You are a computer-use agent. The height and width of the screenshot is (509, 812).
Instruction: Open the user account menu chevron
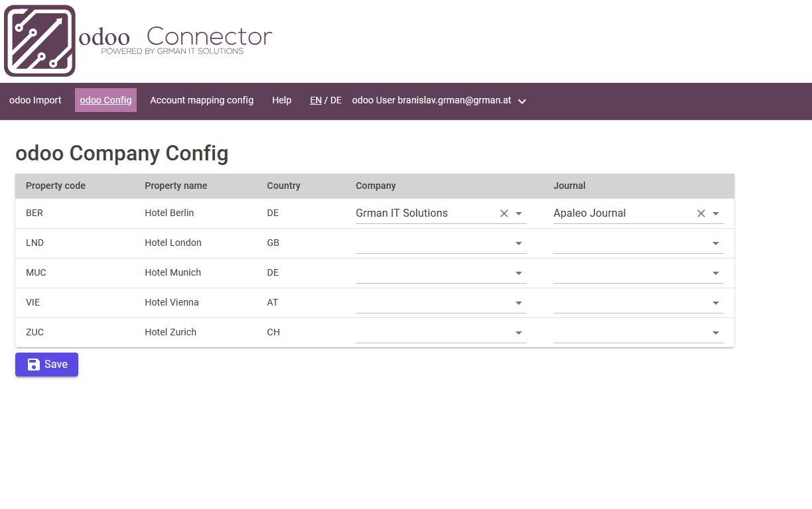click(x=522, y=101)
